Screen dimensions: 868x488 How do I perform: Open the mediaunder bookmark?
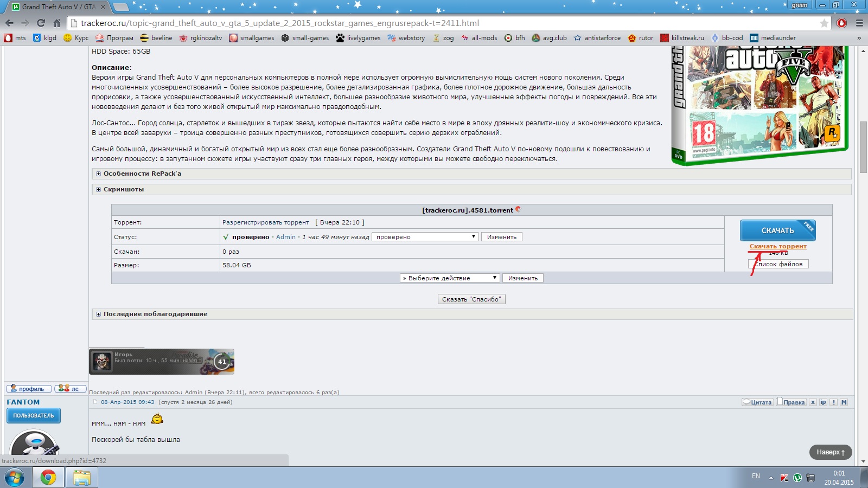pos(773,38)
